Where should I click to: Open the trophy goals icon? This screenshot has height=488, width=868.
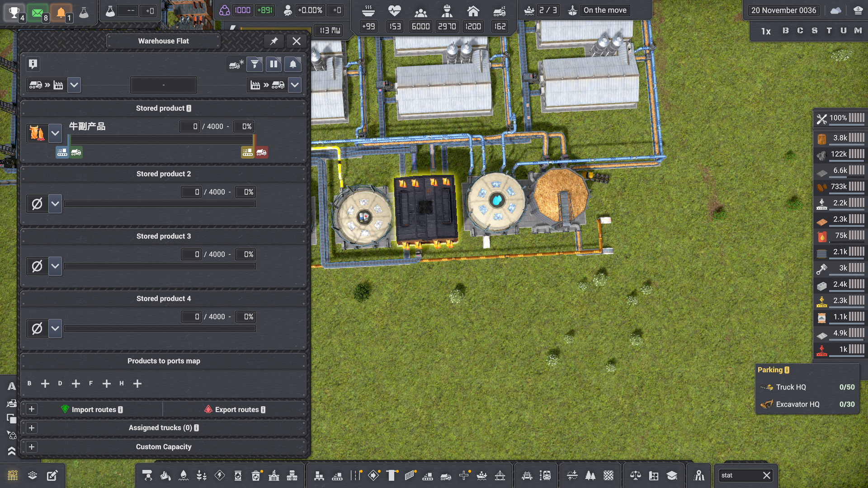pos(14,12)
